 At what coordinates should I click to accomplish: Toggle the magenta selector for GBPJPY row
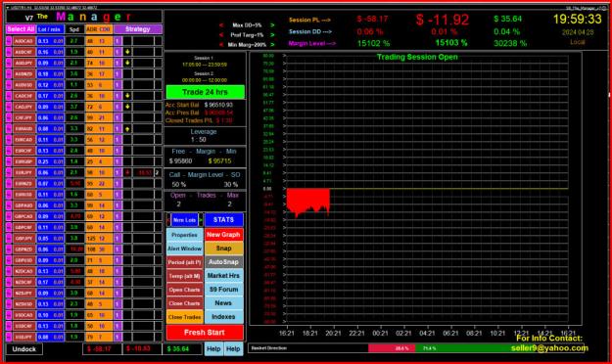[9, 238]
